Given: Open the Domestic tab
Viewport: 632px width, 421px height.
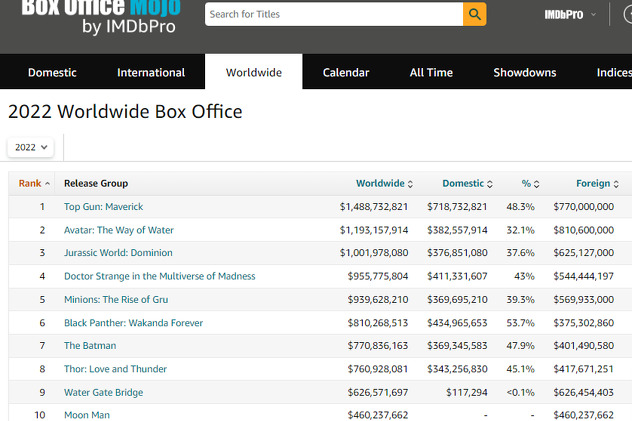Looking at the screenshot, I should pos(52,73).
